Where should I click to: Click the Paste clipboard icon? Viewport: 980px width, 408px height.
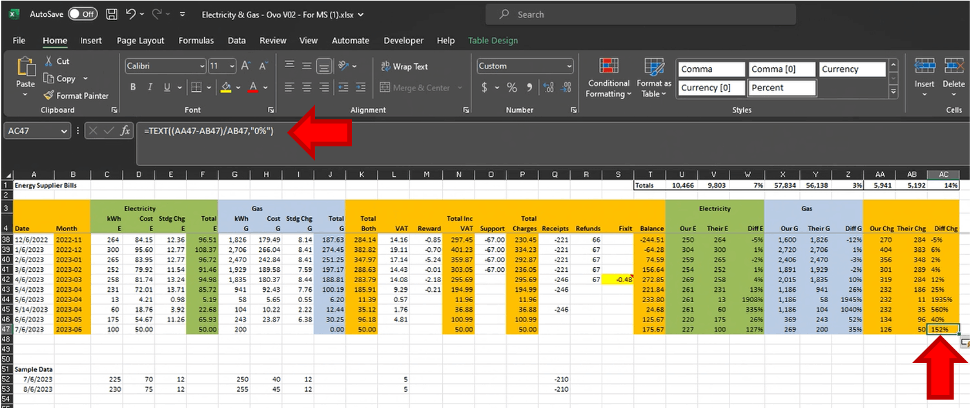[x=25, y=67]
